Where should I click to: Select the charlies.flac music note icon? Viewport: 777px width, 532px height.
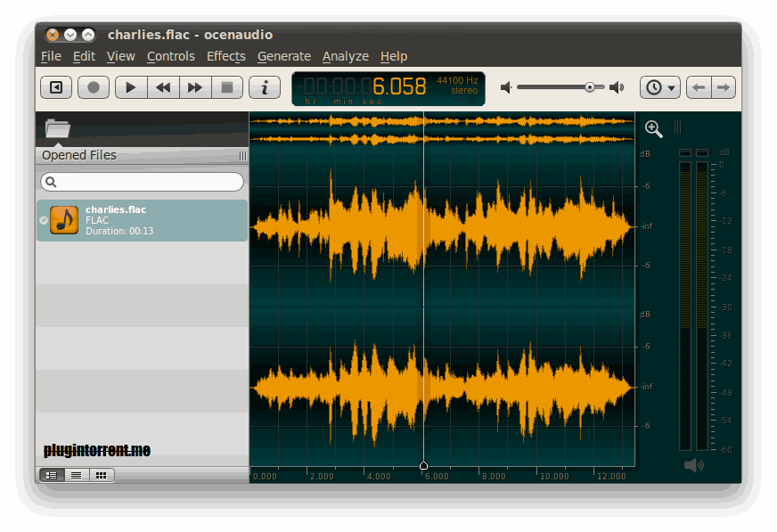click(x=64, y=220)
